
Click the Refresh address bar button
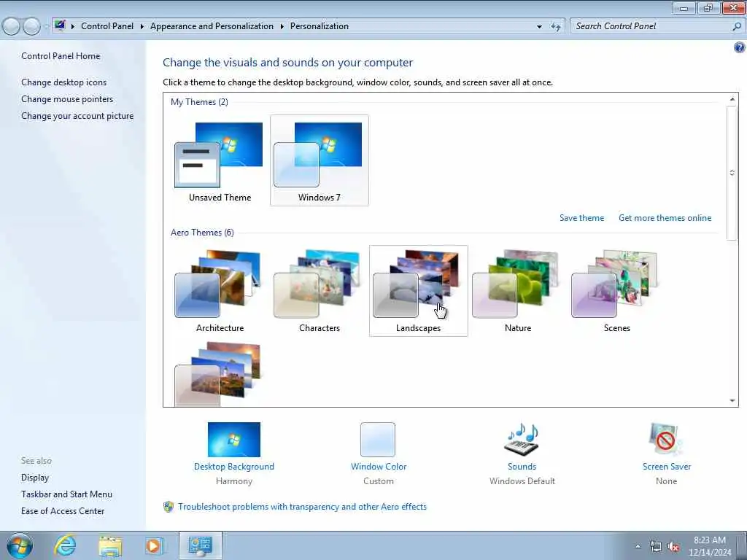pos(555,27)
